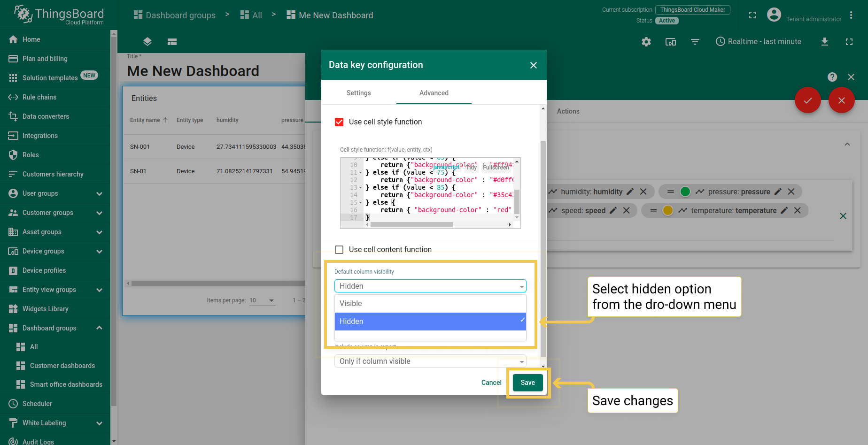
Task: Select Visible option in dropdown list
Action: [430, 304]
